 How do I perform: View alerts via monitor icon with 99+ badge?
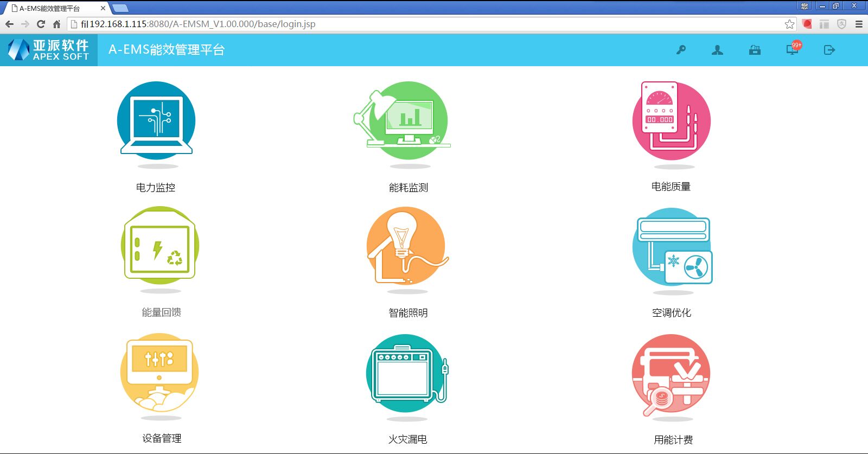point(793,50)
